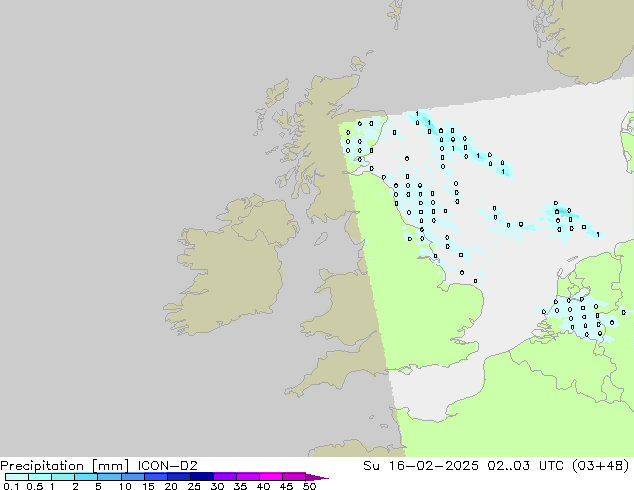Choose the 20–25 mm dark blue swatch
The image size is (634, 490).
click(x=179, y=477)
